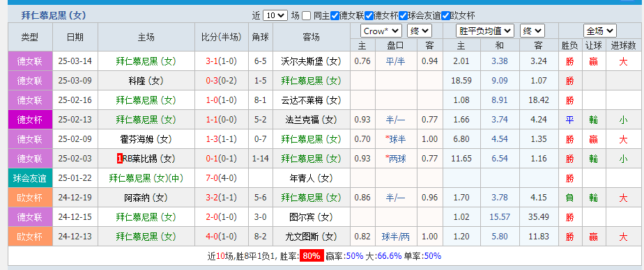Click the 角球 column header
The height and width of the screenshot is (270, 644).
click(261, 37)
